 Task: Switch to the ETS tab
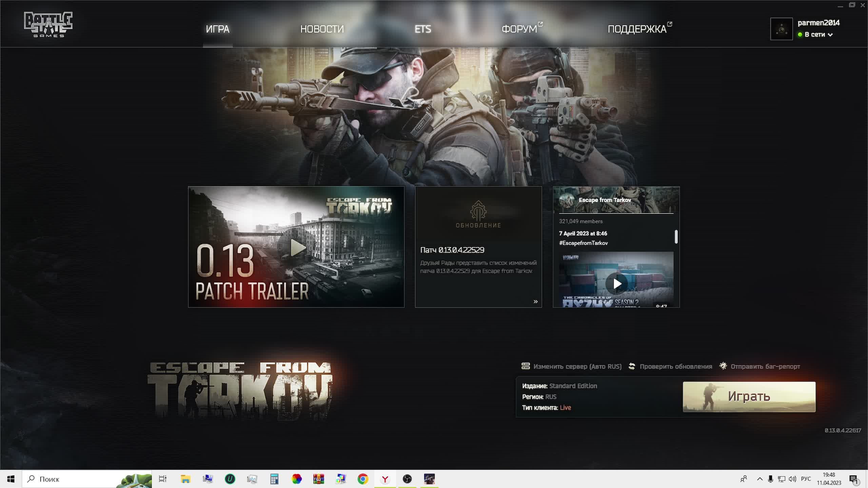[422, 29]
